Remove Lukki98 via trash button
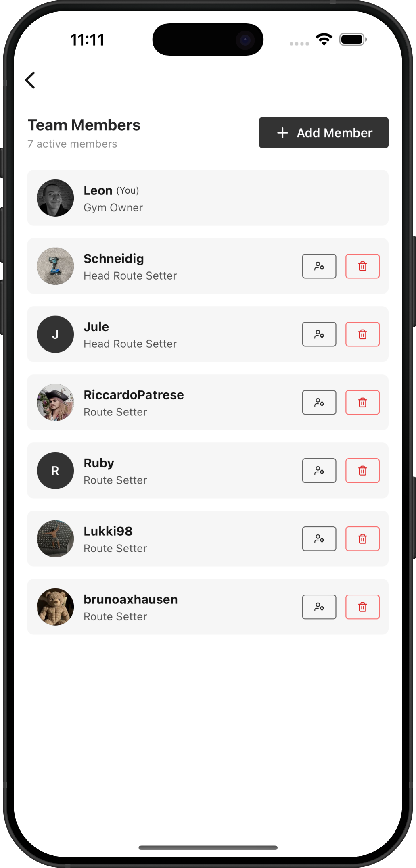The image size is (416, 868). [362, 539]
